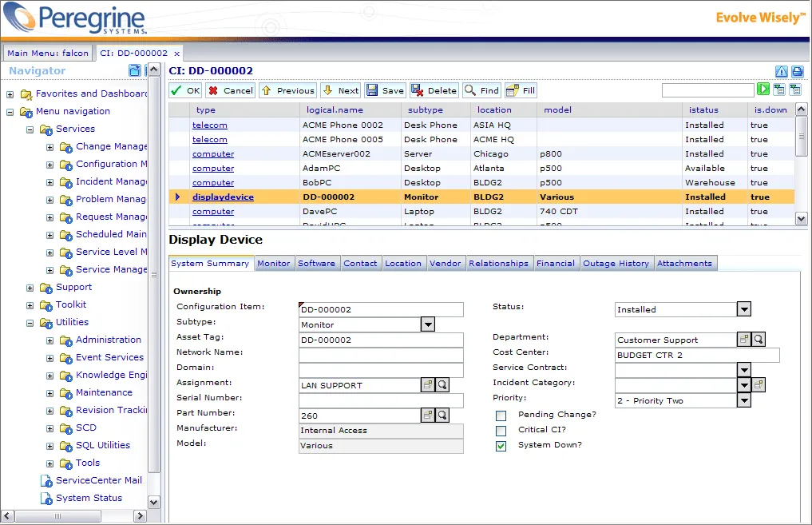Click the Serial Number input field
The width and height of the screenshot is (812, 525).
[381, 400]
